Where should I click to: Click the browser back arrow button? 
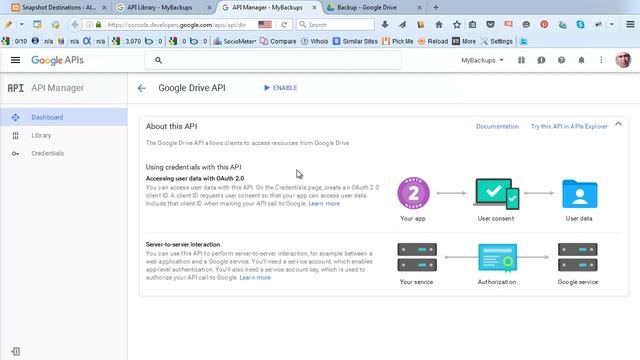pyautogui.click(x=75, y=24)
